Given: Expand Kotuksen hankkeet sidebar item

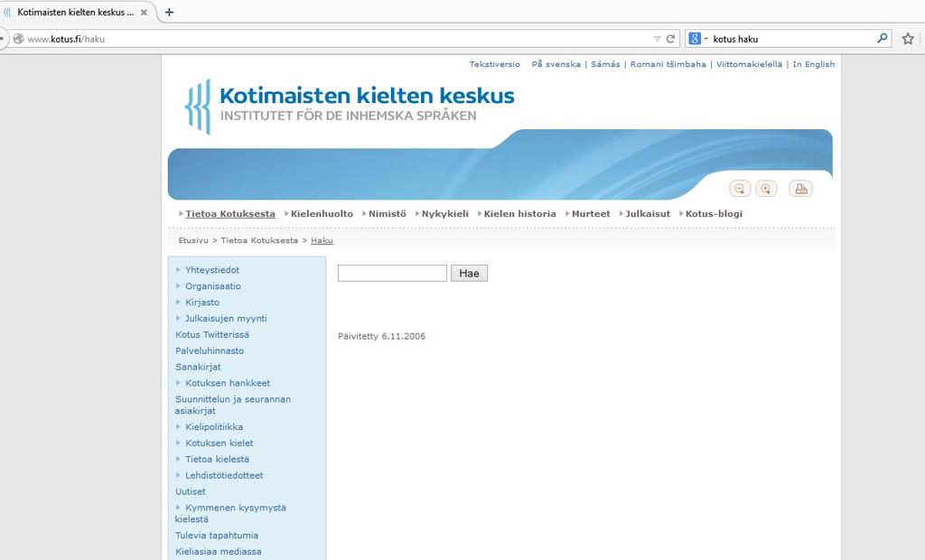Looking at the screenshot, I should 227,383.
